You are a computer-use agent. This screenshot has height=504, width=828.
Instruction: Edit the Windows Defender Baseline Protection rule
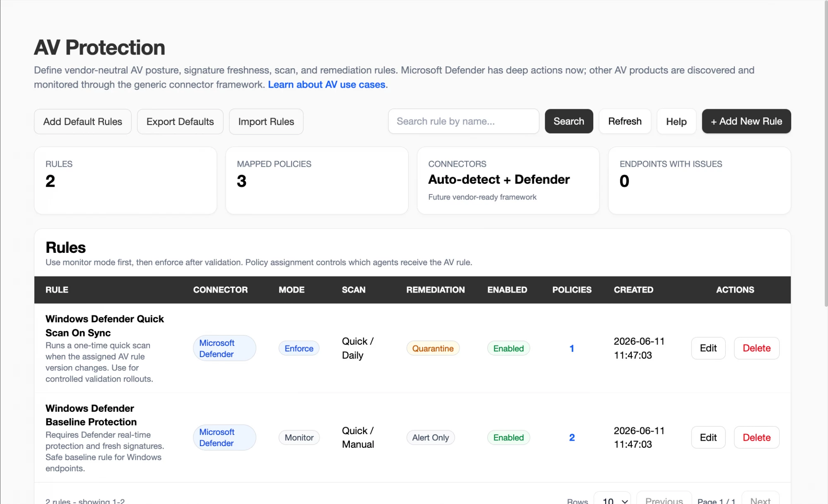click(x=708, y=437)
